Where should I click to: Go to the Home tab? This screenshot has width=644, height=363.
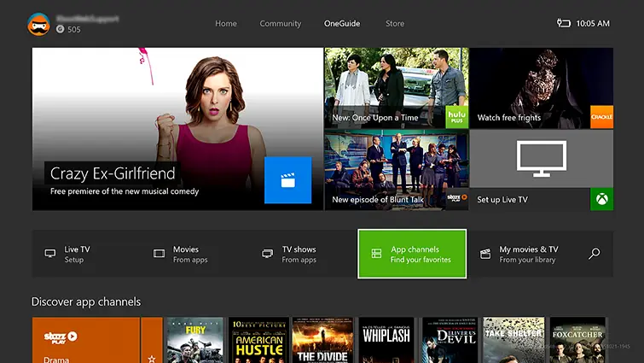pyautogui.click(x=226, y=23)
